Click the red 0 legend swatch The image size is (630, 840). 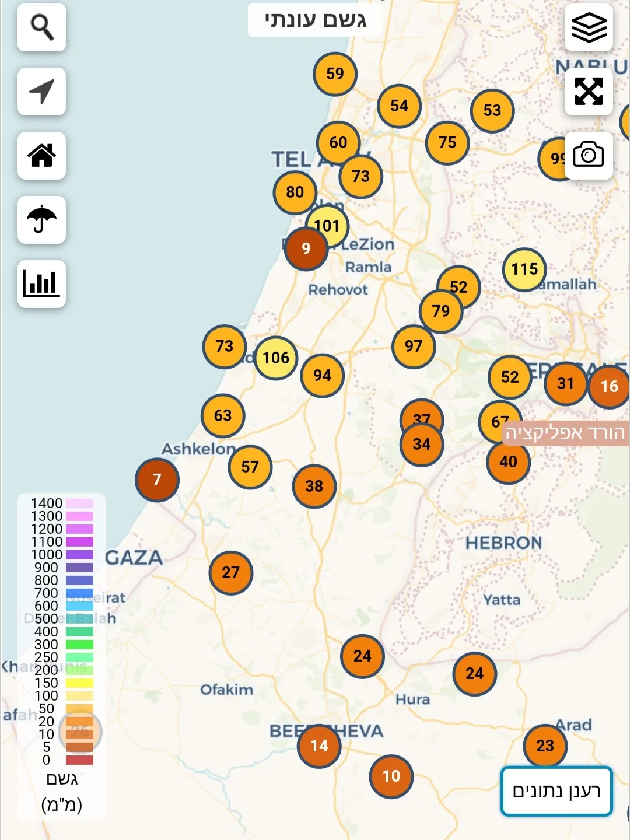coord(79,760)
